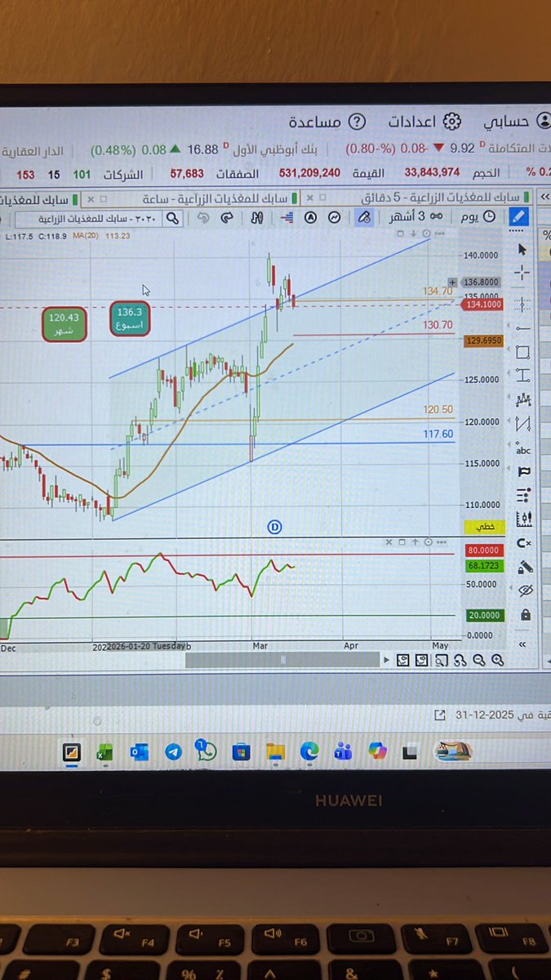
Task: Click the 130.70 red level label
Action: 438,325
